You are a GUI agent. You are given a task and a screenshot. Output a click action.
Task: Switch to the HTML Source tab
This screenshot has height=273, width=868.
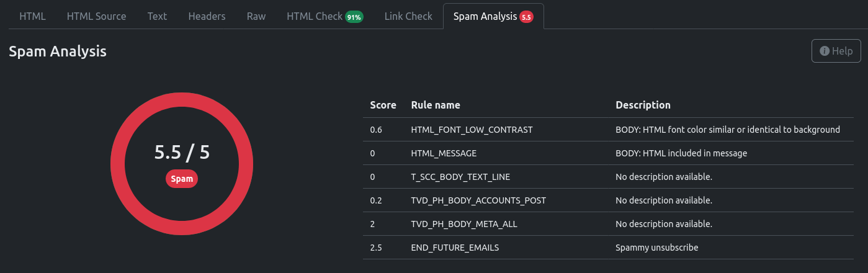coord(96,16)
